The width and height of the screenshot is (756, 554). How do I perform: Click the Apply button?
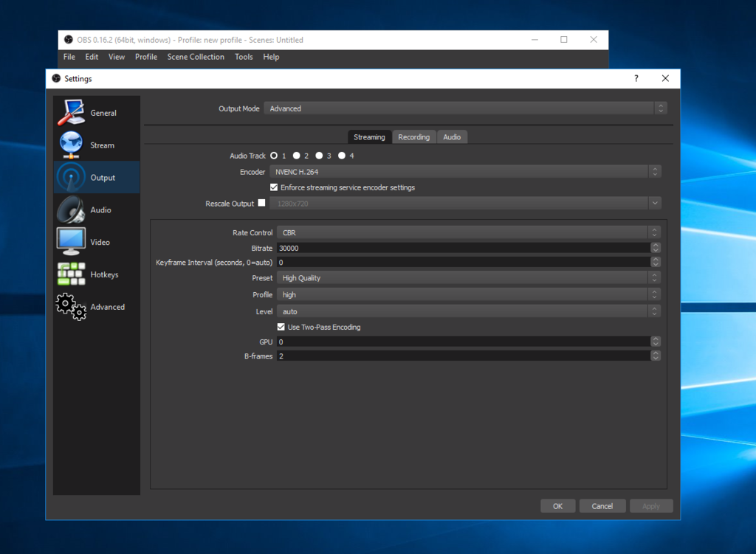click(651, 506)
